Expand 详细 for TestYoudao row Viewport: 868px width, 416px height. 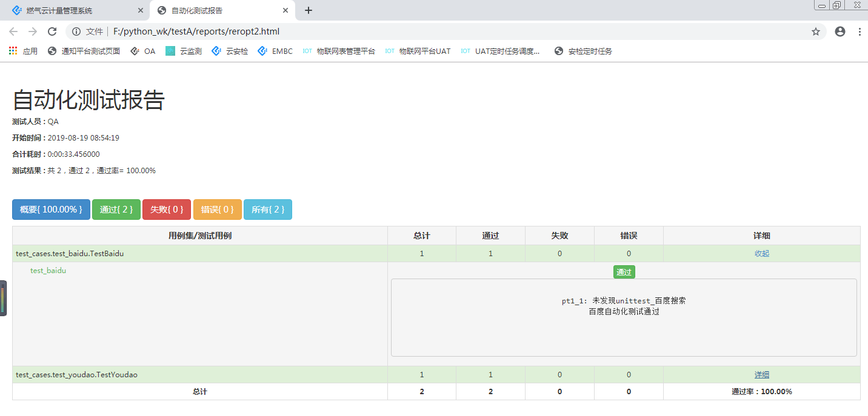click(x=761, y=374)
